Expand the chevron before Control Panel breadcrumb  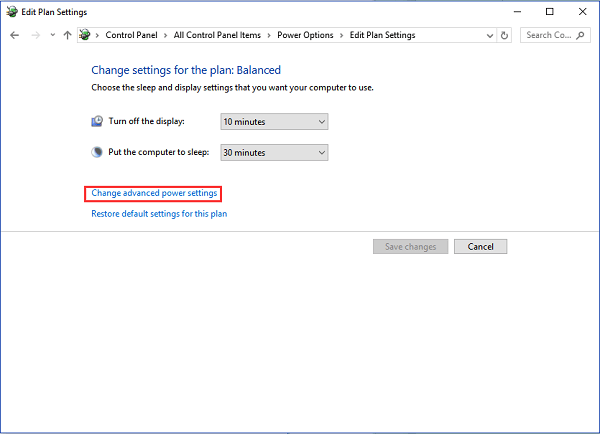tap(97, 35)
